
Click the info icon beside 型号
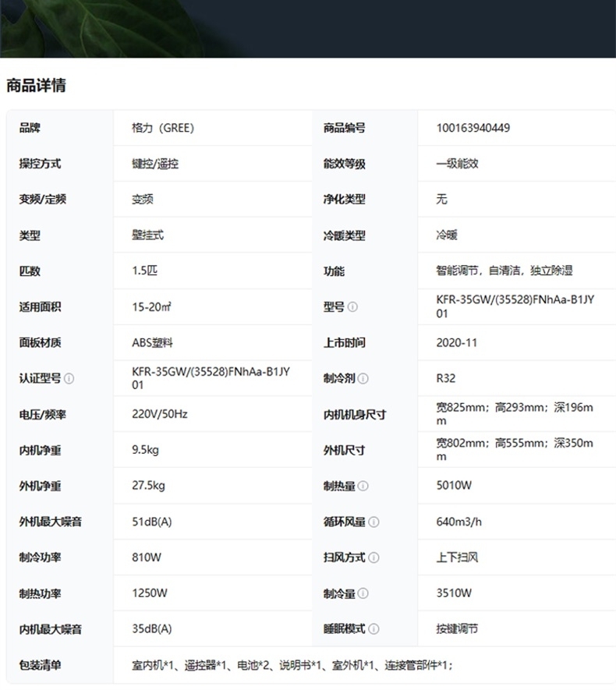tap(352, 307)
